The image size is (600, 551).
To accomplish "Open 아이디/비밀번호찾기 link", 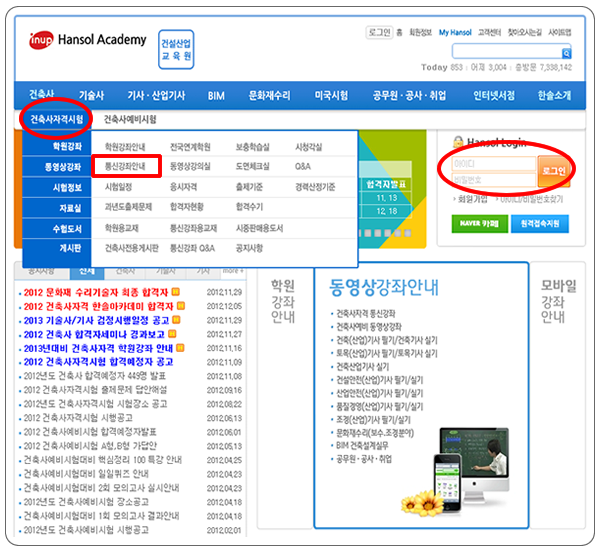I will coord(532,199).
